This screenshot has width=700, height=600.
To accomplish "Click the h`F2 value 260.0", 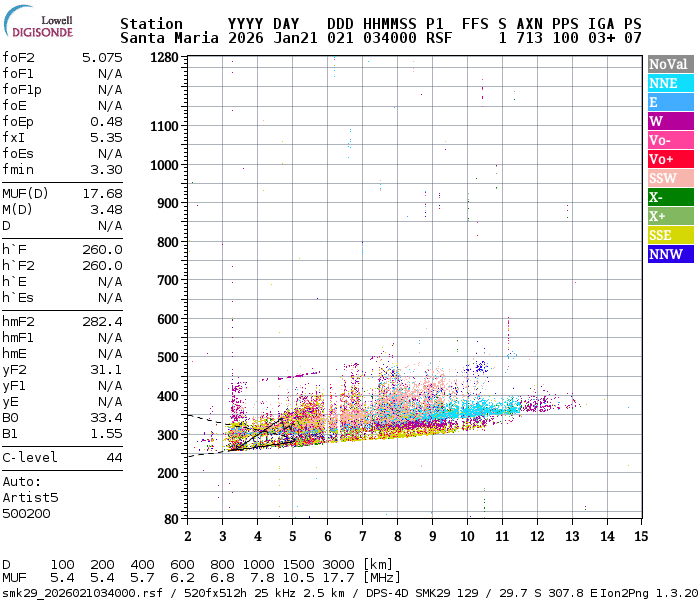I will 102,266.
